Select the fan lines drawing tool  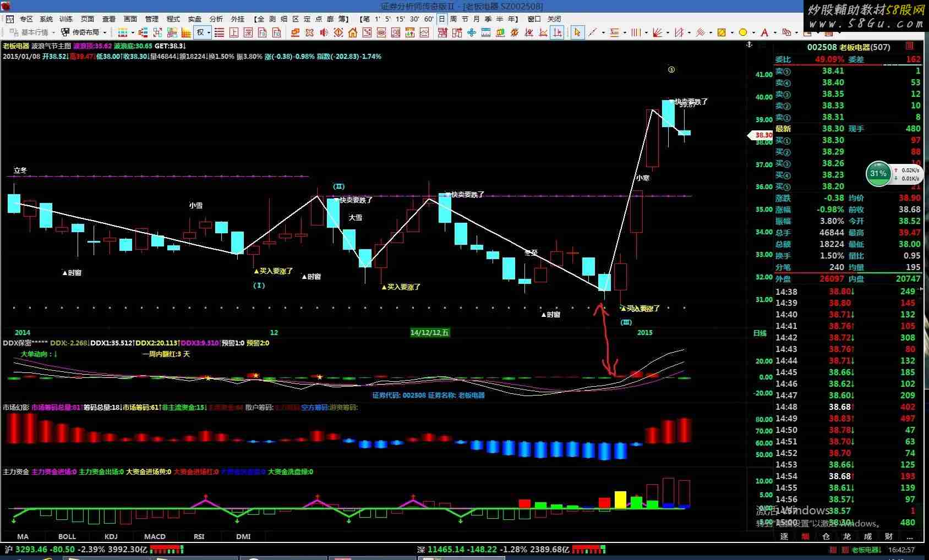coord(657,32)
